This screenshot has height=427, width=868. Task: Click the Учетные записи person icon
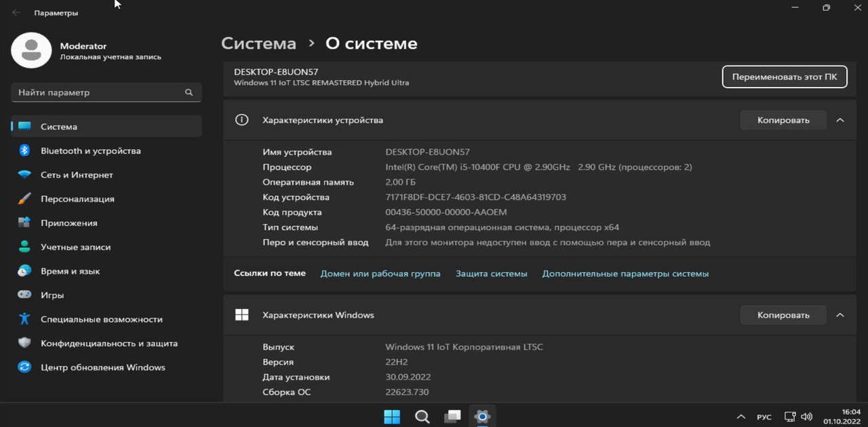[x=24, y=247]
